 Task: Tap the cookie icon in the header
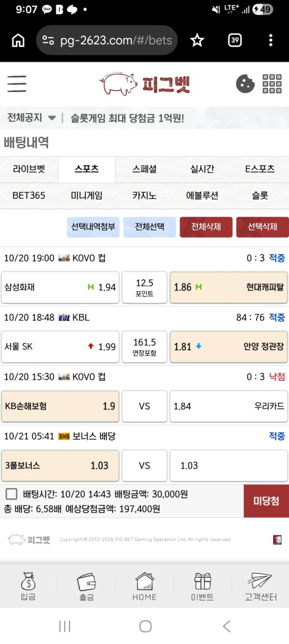coord(245,84)
